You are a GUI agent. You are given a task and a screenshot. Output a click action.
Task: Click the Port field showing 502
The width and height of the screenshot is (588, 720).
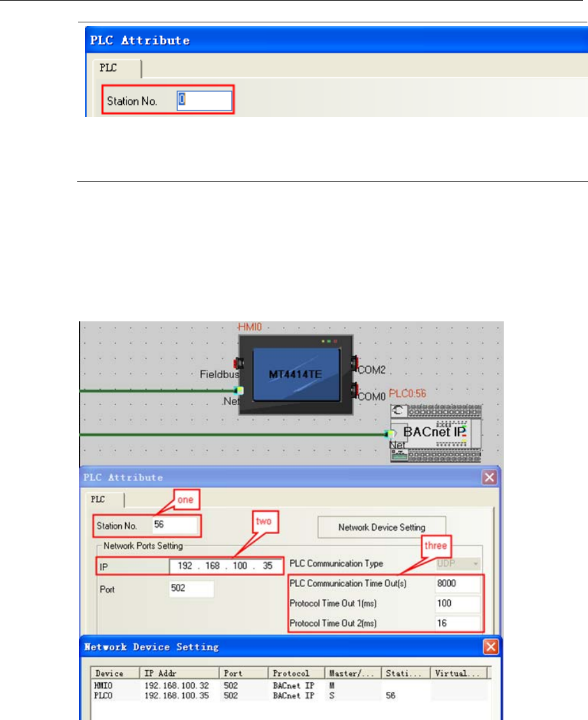[192, 588]
